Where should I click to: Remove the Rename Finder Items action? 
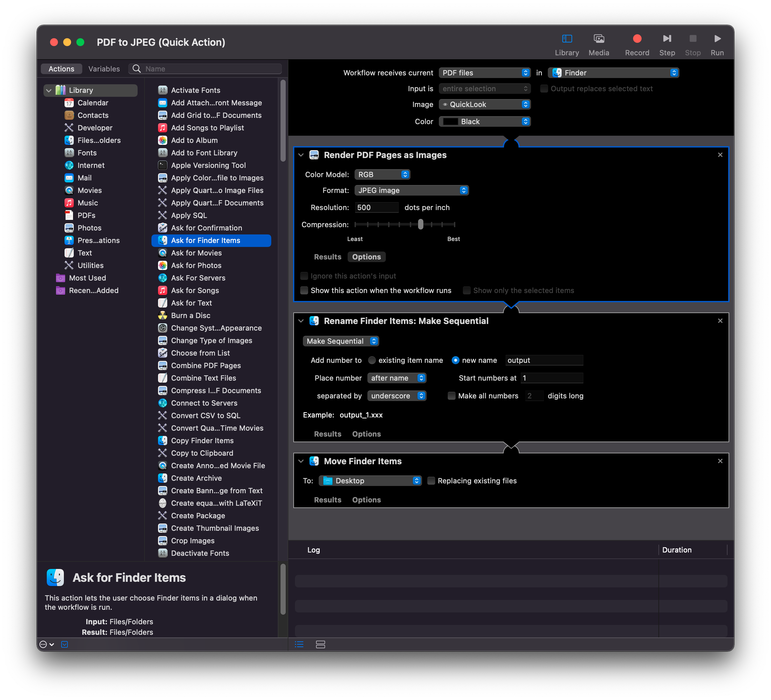[720, 321]
